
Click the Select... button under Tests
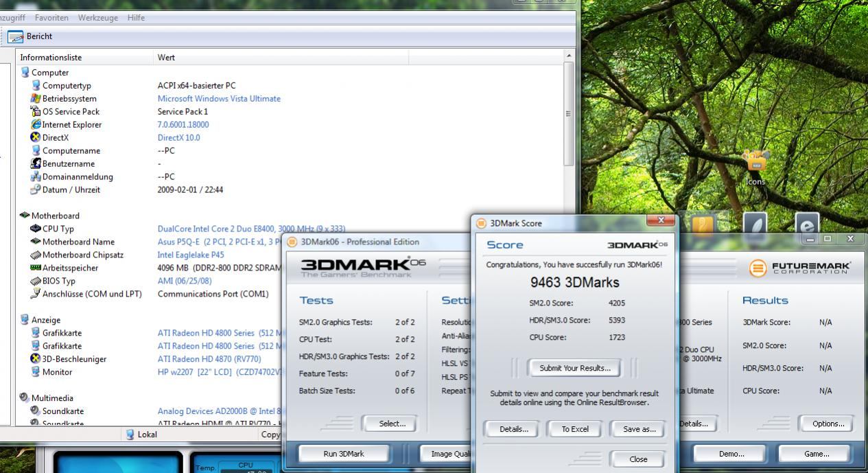tap(388, 424)
